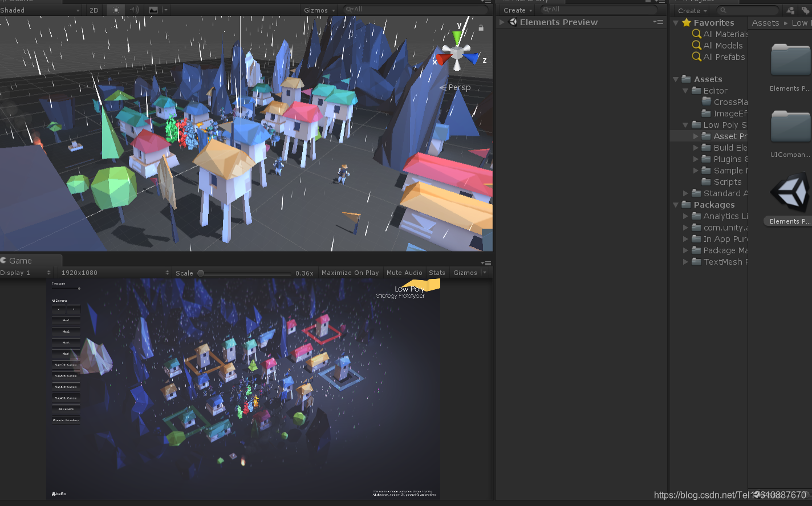Collapse the Favorites section
812x506 pixels.
(676, 23)
